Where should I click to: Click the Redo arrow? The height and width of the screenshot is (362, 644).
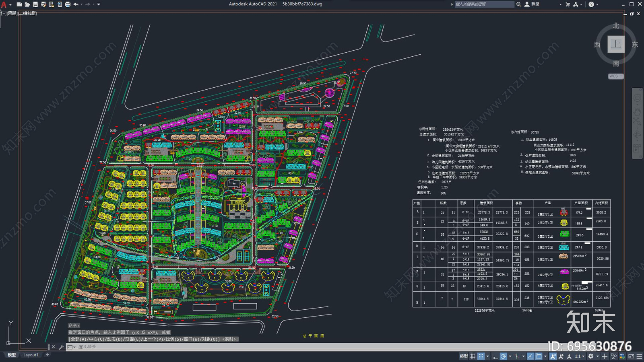[88, 4]
